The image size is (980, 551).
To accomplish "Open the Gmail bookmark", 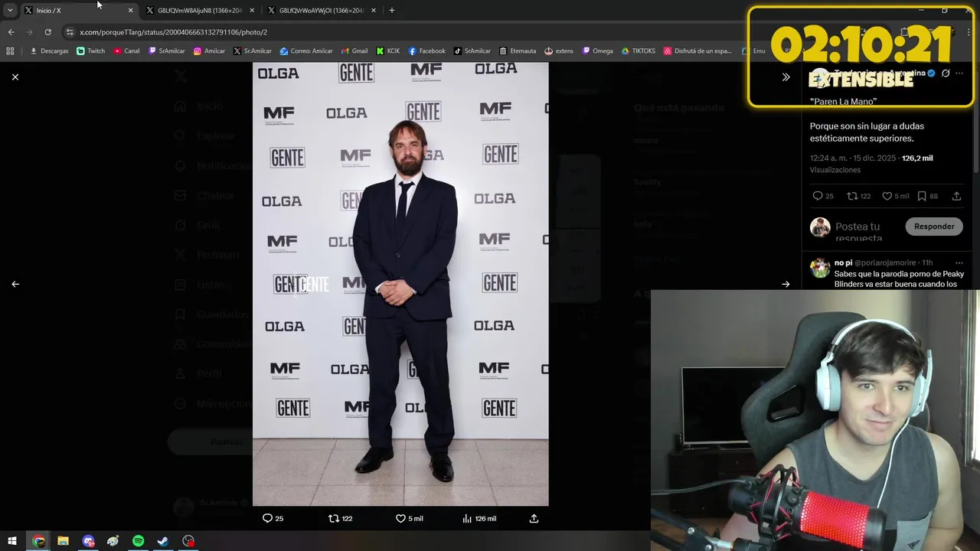I will pos(354,51).
